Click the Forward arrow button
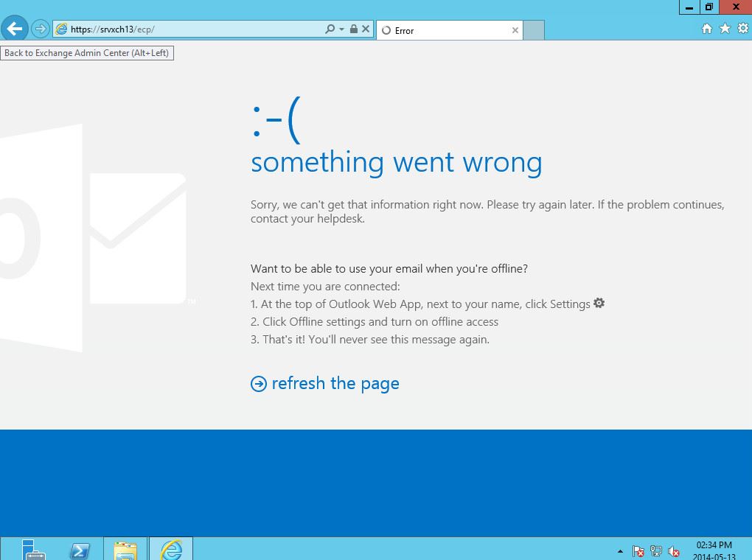 pos(41,29)
